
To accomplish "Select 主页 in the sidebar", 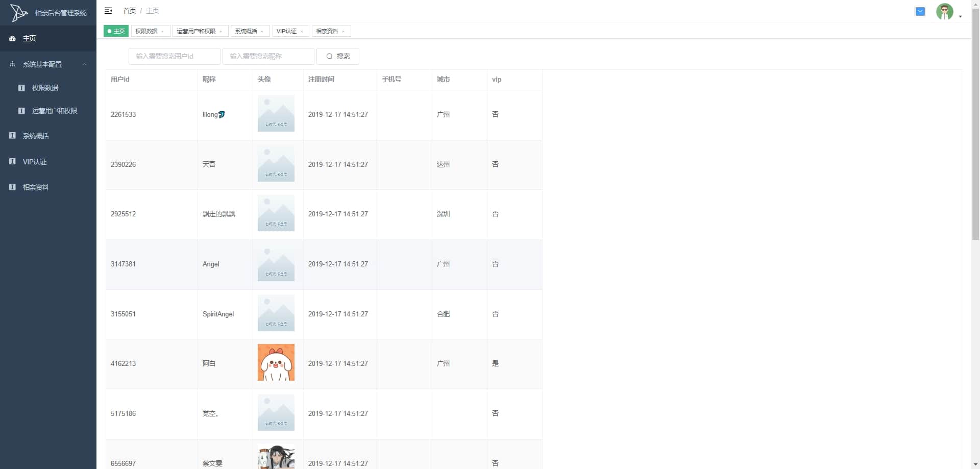I will 48,38.
